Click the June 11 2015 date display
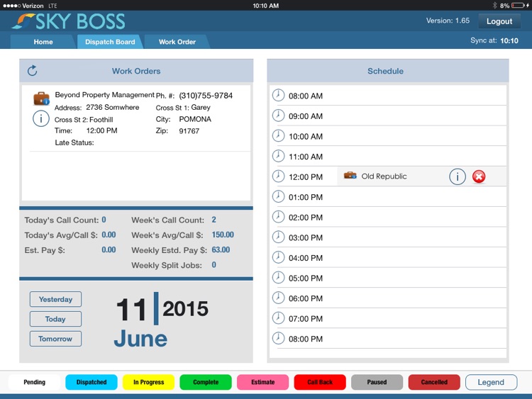The width and height of the screenshot is (532, 399). tap(162, 320)
